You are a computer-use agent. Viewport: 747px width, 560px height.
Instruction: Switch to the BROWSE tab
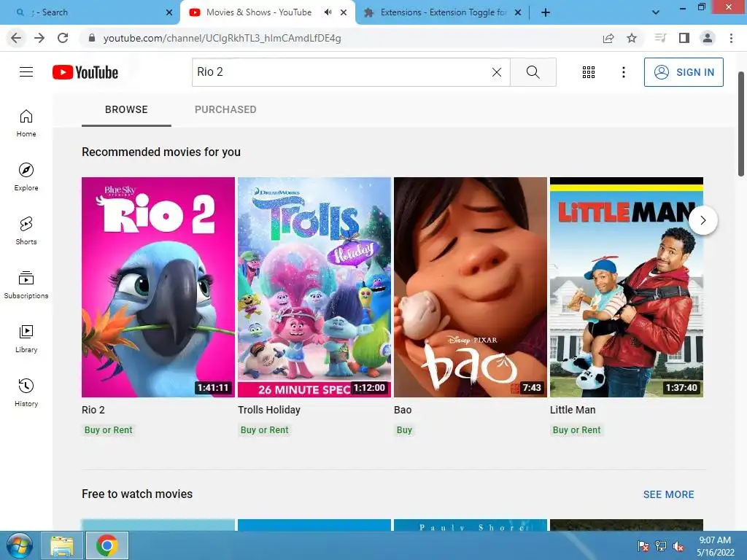[126, 110]
